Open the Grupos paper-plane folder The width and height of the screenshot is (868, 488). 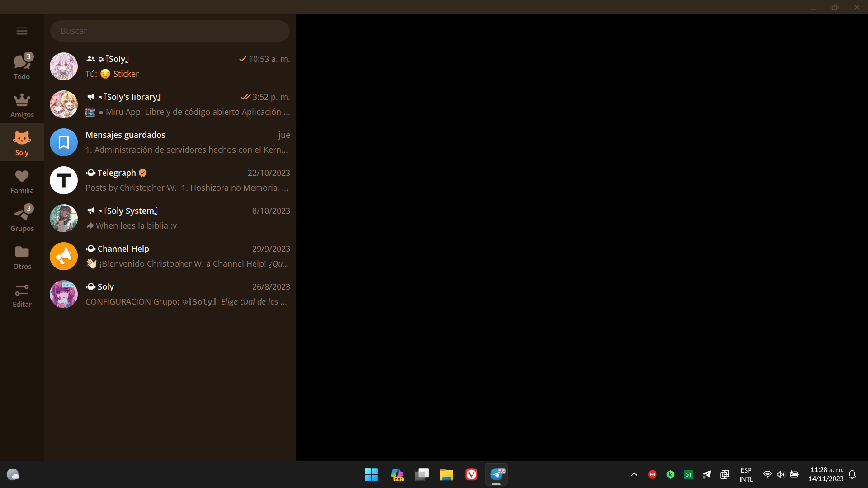pos(22,218)
